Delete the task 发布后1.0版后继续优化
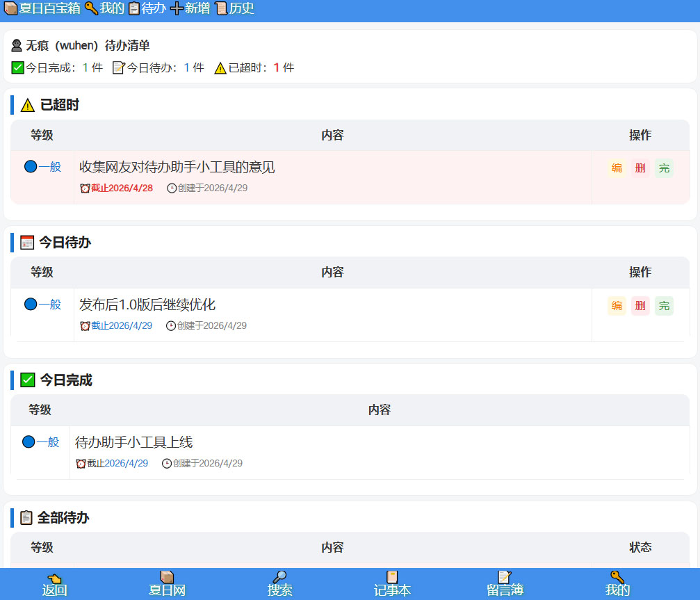The width and height of the screenshot is (700, 600). [640, 306]
